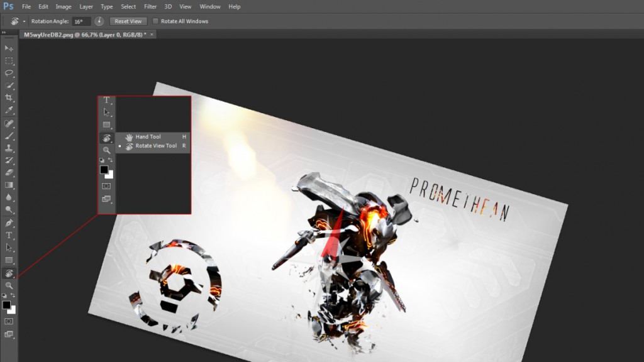Choose the Eyedropper tool
This screenshot has width=644, height=362.
[x=9, y=111]
